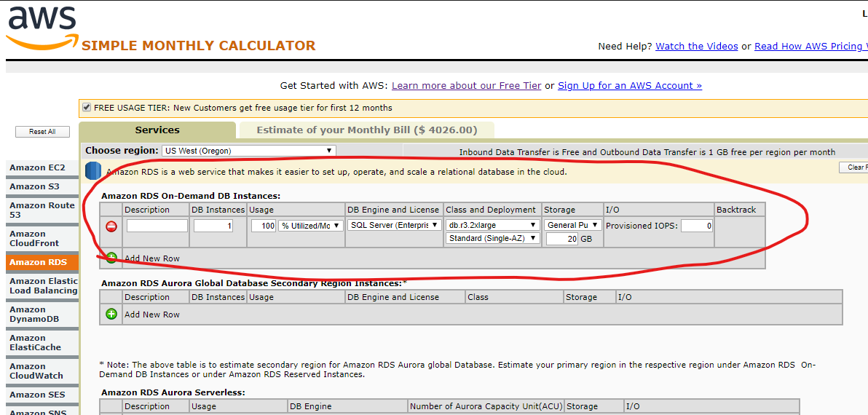This screenshot has width=868, height=415.
Task: Open the Choose region dropdown
Action: tap(248, 151)
